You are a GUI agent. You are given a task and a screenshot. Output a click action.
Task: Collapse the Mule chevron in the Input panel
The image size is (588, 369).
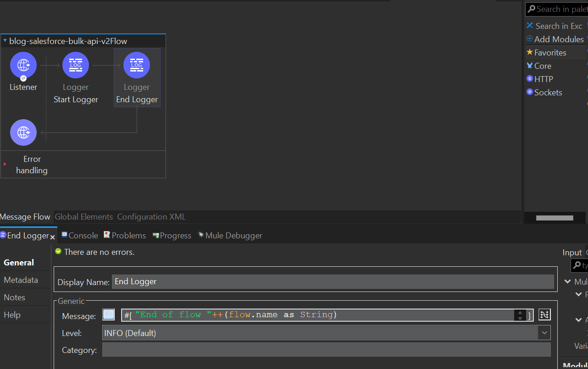pyautogui.click(x=568, y=281)
